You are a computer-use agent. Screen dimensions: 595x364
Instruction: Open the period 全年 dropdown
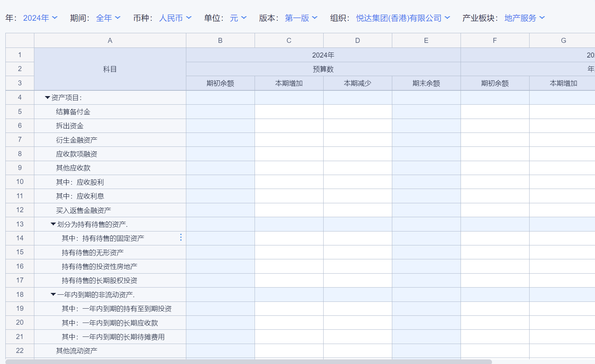point(108,18)
